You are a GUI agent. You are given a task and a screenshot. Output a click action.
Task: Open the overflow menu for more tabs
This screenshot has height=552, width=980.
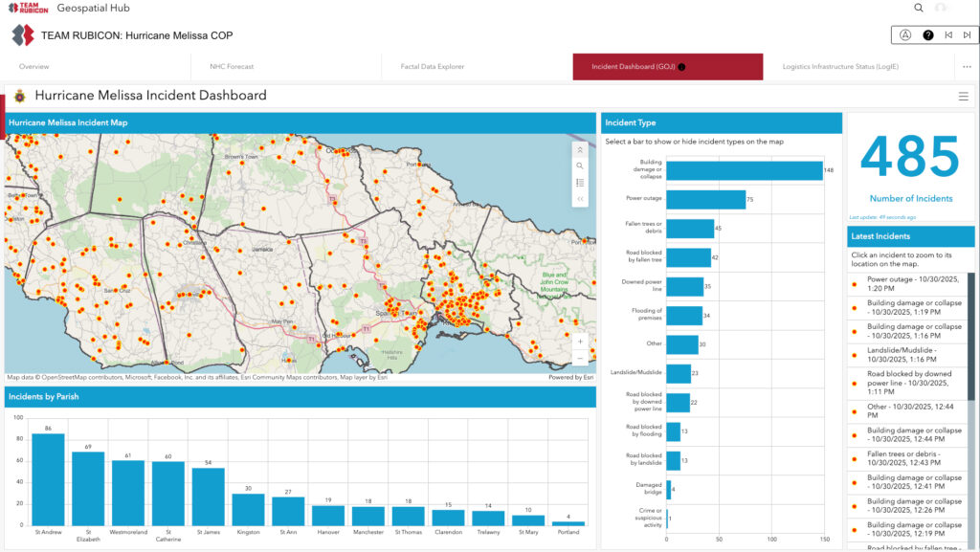[967, 67]
